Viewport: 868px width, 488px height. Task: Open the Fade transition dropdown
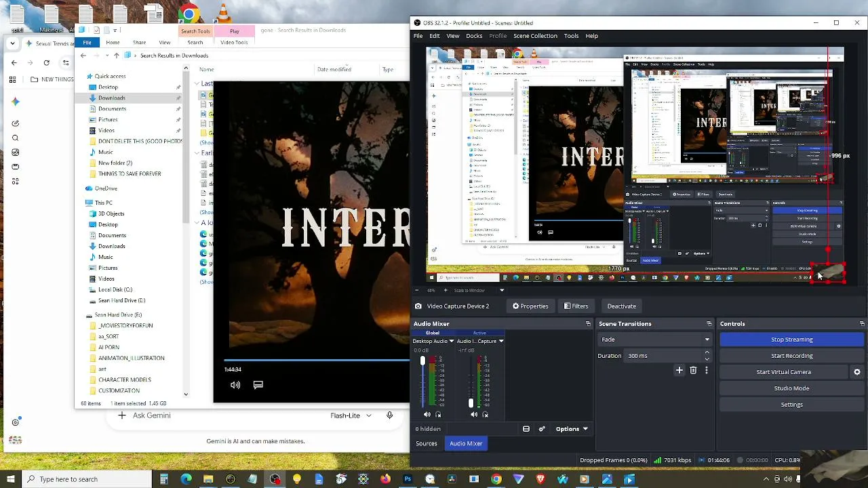tap(654, 340)
